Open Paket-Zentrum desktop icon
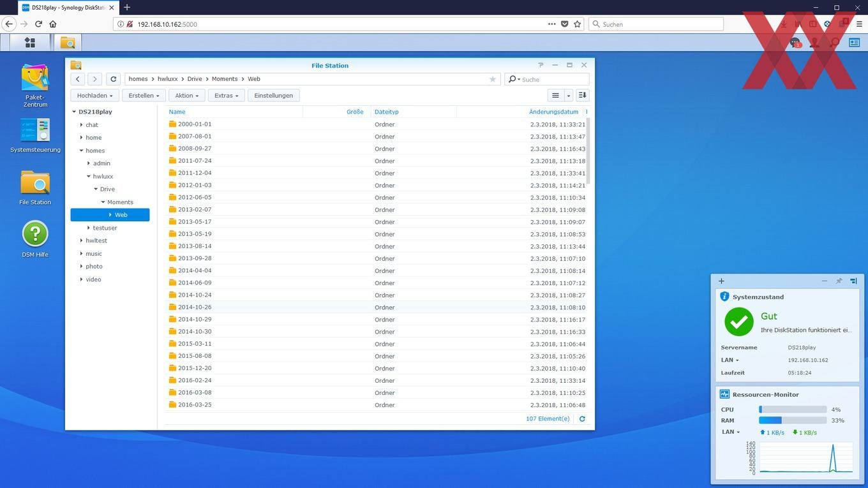 coord(35,85)
